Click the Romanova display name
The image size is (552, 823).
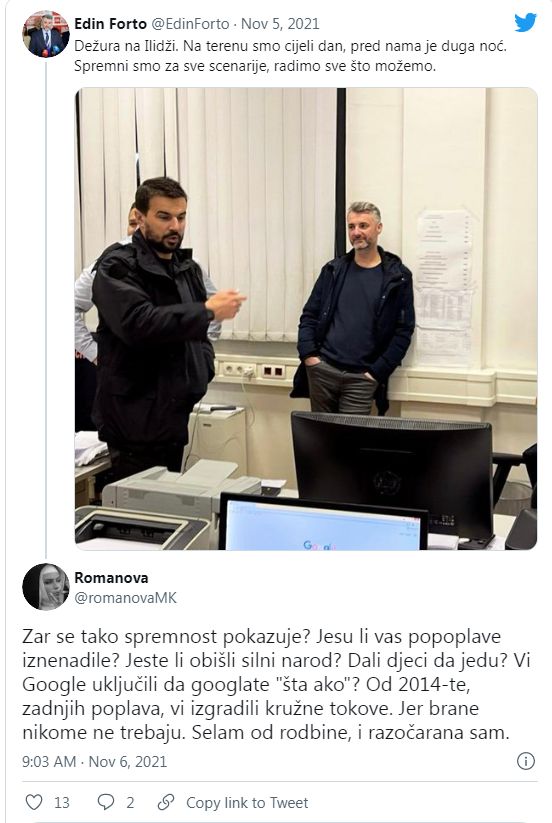point(111,577)
